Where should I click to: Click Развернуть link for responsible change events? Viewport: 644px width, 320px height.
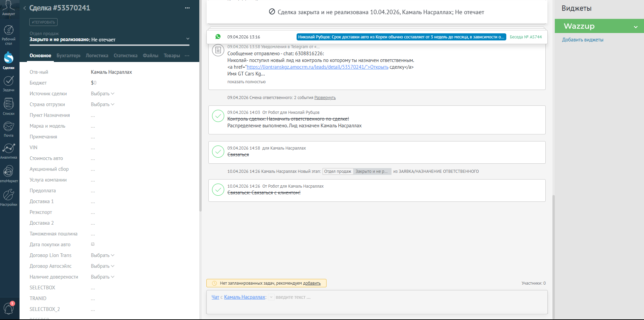pyautogui.click(x=325, y=98)
